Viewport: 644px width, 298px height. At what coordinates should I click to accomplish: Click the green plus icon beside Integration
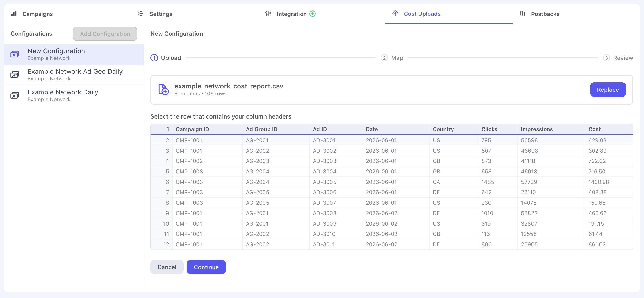[313, 14]
